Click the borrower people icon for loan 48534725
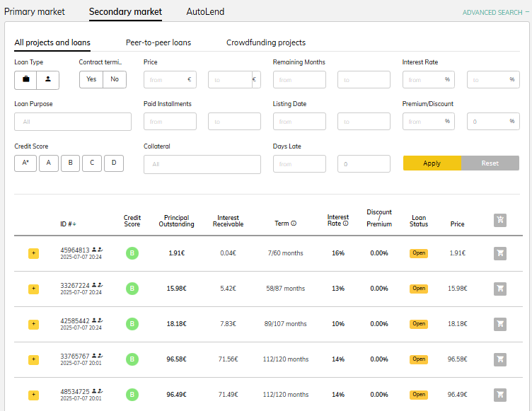Screen dimensions: 532x411 pyautogui.click(x=98, y=391)
